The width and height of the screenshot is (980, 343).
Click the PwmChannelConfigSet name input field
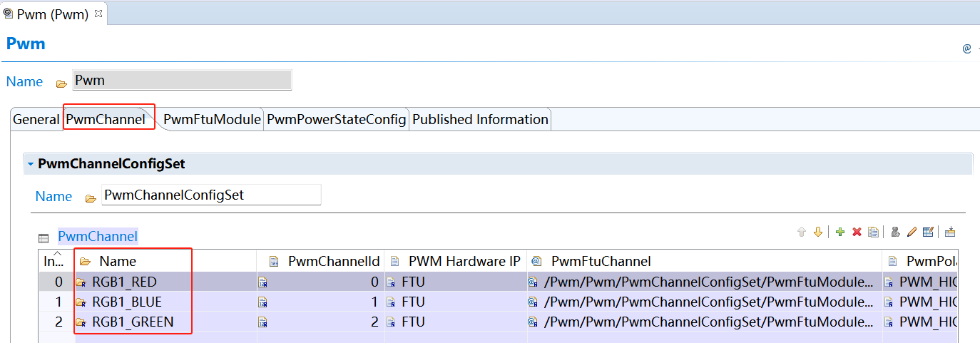pos(211,195)
